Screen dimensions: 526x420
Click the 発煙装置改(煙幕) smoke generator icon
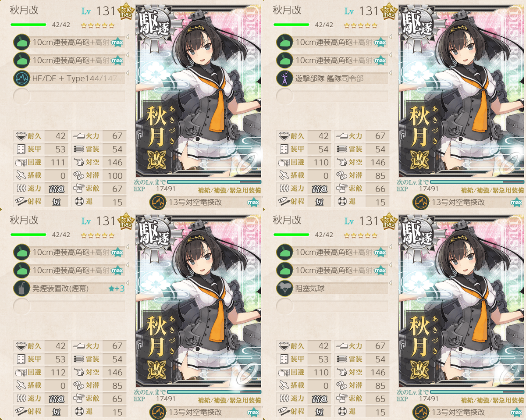click(21, 288)
